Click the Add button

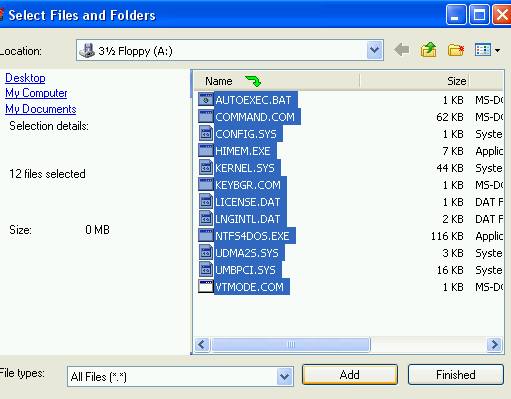tap(350, 375)
